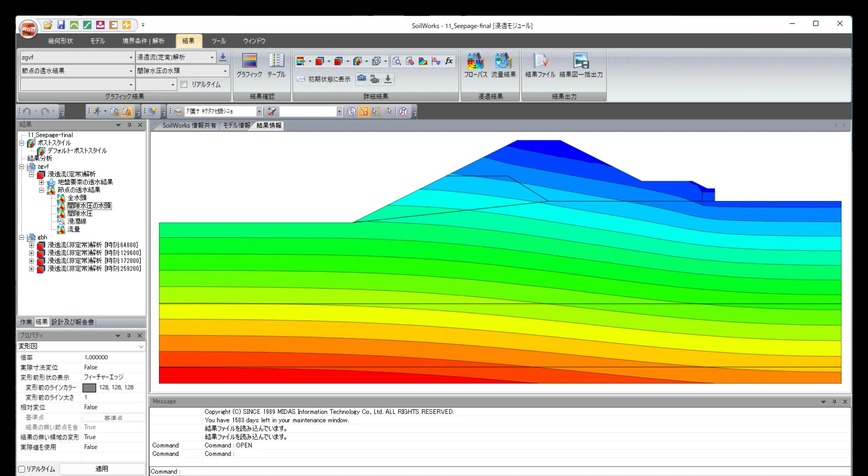
Task: Toggle 初期状態に表示 option
Action: [x=324, y=79]
